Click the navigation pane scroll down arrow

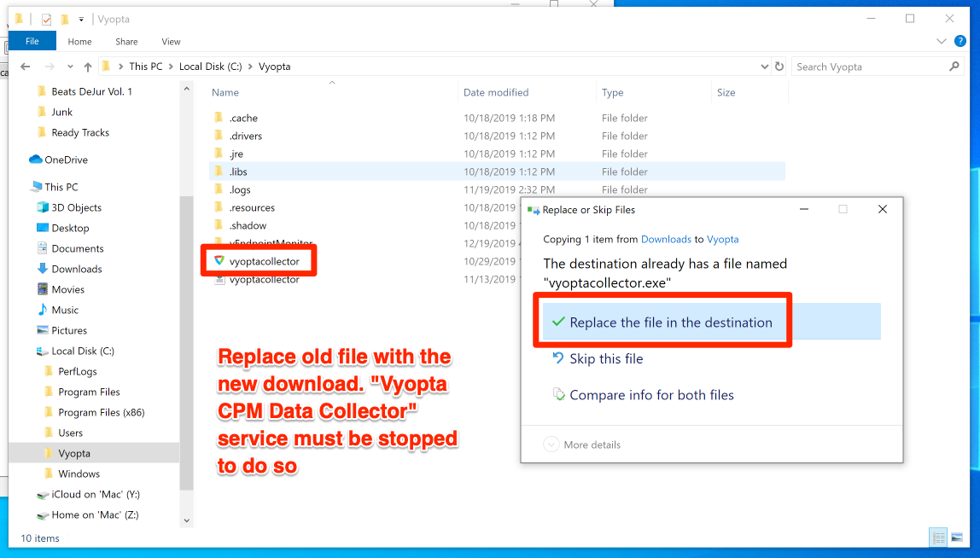pyautogui.click(x=186, y=520)
